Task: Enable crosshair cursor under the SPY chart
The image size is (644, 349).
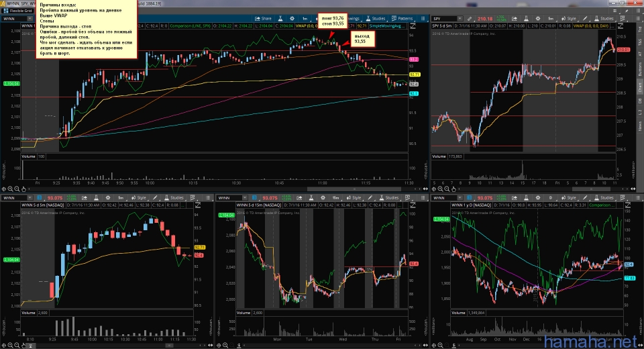Action: tap(433, 189)
